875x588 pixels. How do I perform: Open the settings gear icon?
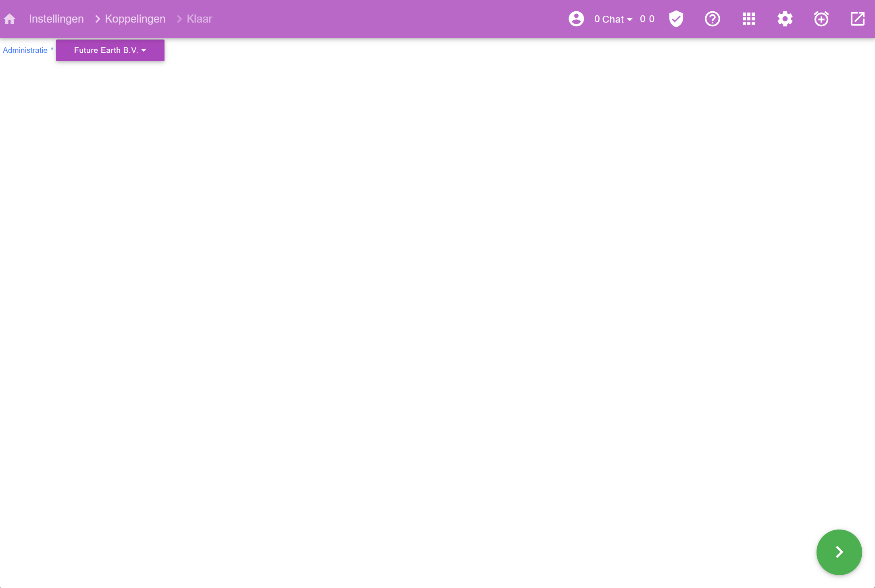[x=785, y=19]
